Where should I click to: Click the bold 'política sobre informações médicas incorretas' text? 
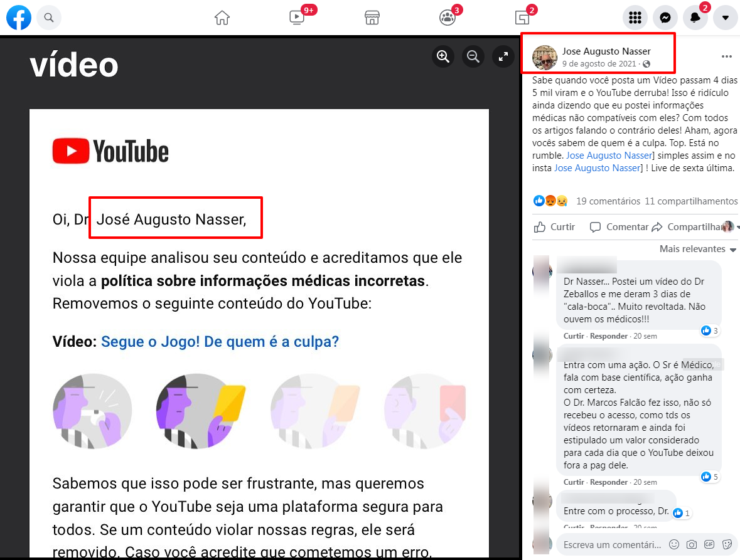264,281
